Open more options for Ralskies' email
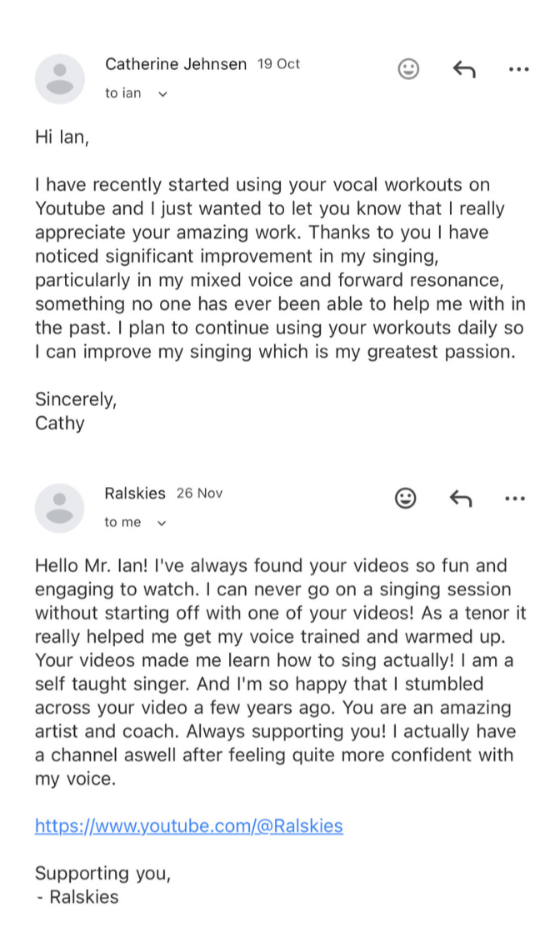 pyautogui.click(x=515, y=499)
